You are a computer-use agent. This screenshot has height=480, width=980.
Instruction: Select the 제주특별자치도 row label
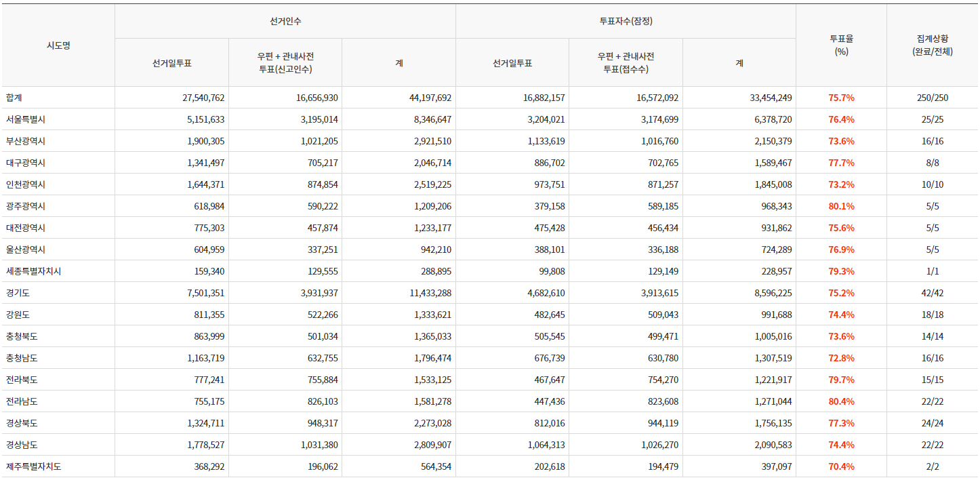coord(33,466)
